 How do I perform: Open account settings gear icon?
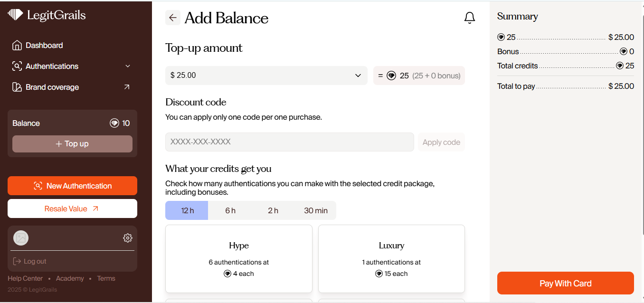(127, 238)
